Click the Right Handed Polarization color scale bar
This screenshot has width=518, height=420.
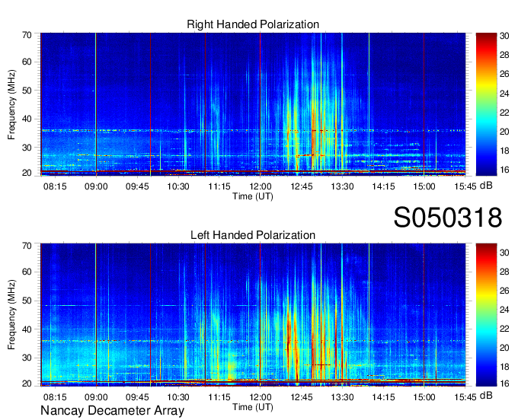(486, 104)
